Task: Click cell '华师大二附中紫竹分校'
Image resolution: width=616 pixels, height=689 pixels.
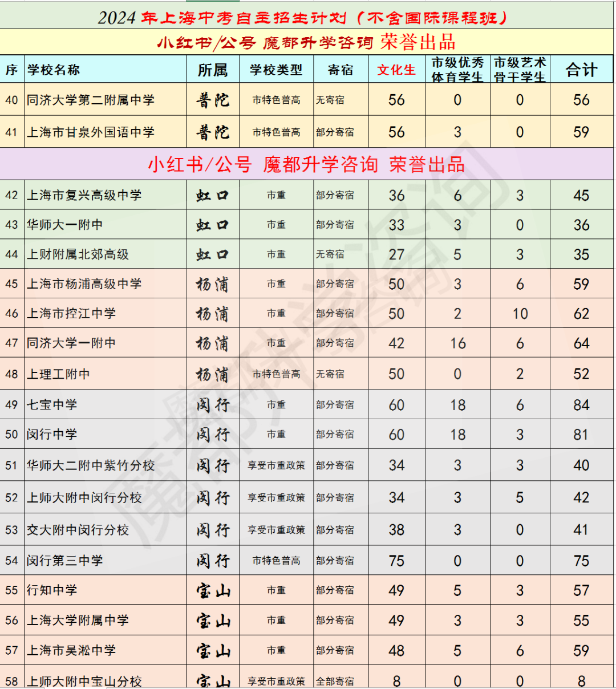Action: (x=106, y=465)
